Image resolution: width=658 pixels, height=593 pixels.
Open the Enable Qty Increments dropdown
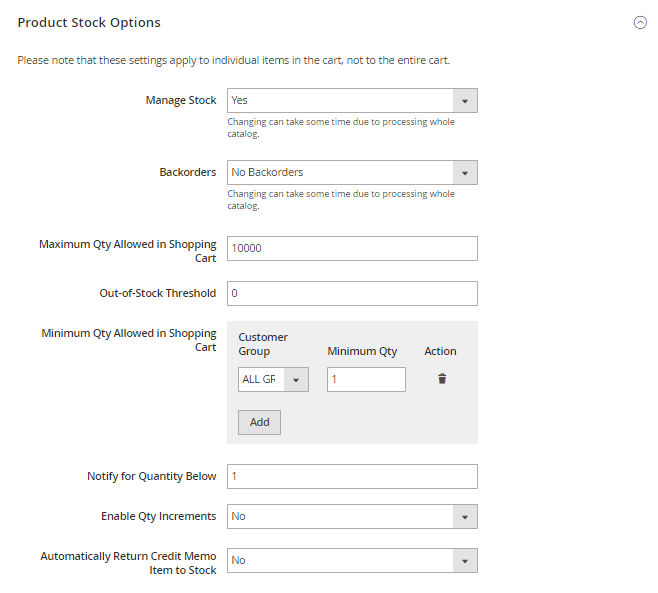(x=352, y=517)
